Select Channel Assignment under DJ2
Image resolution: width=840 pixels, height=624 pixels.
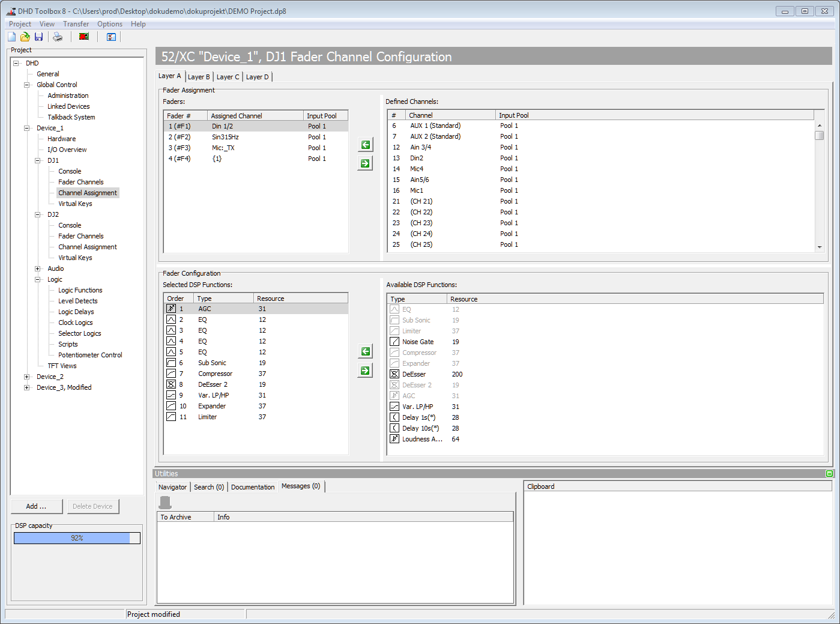point(87,246)
